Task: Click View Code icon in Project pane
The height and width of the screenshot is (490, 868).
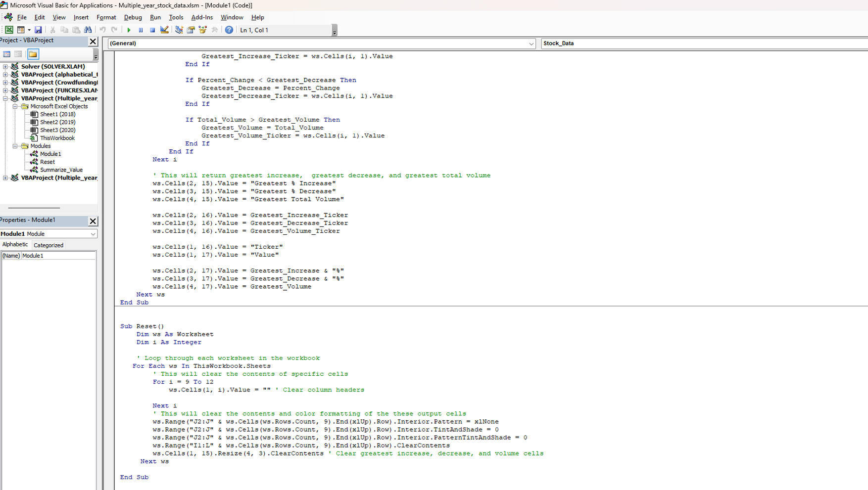Action: [7, 54]
